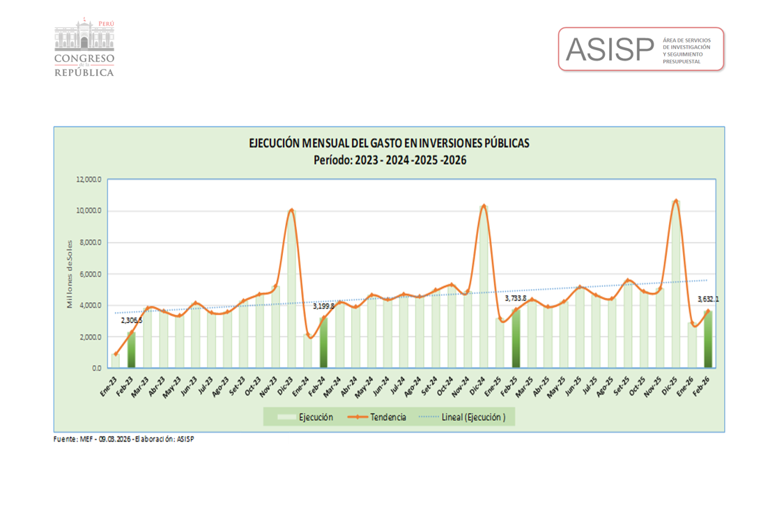The width and height of the screenshot is (777, 532).
Task: Select the dark green Feb-25 bar
Action: pyautogui.click(x=516, y=338)
